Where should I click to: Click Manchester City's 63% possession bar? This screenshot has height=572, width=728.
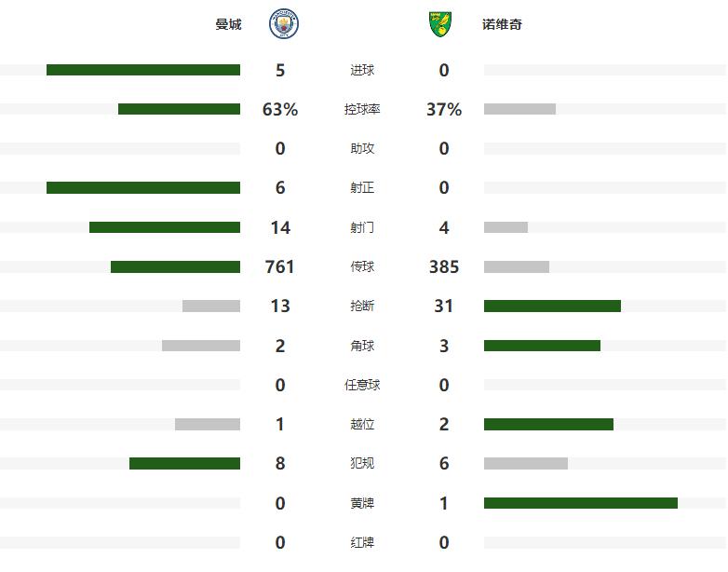[x=180, y=109]
